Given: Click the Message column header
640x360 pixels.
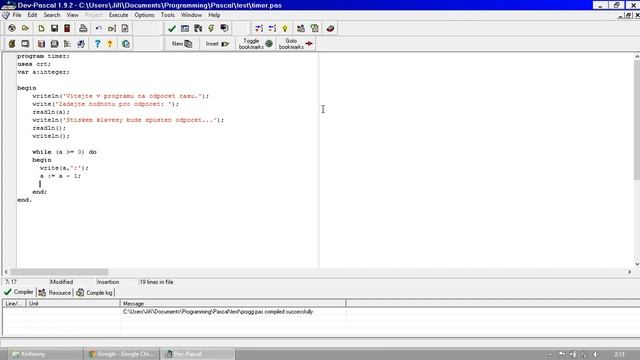Looking at the screenshot, I should tap(233, 303).
